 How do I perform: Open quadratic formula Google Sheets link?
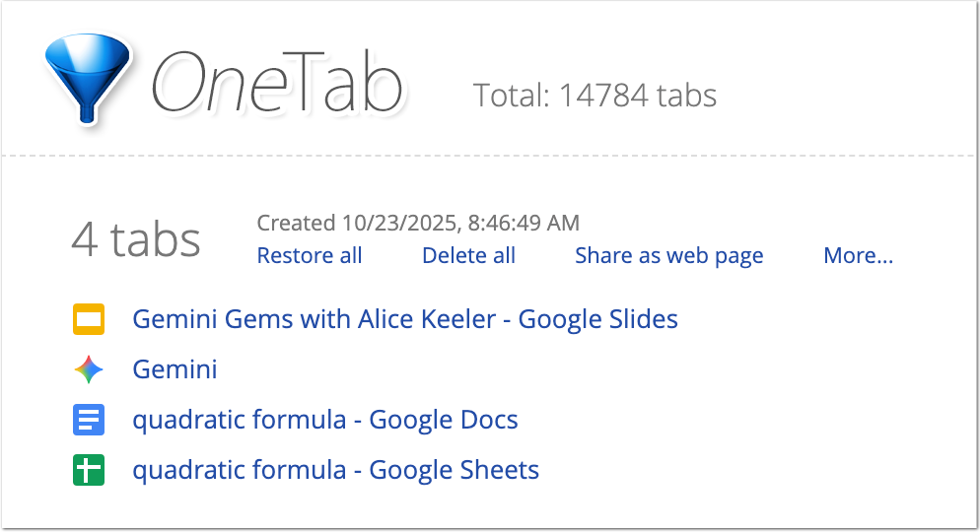(335, 471)
